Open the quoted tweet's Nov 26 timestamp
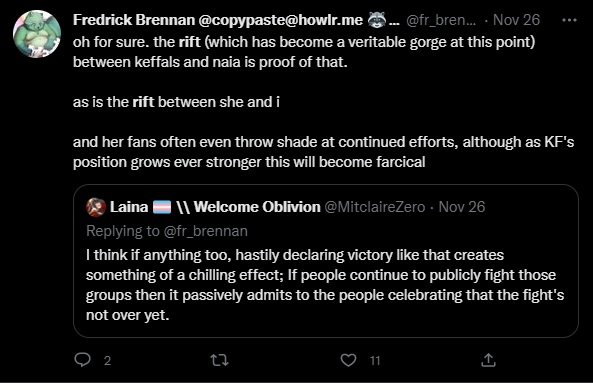The image size is (593, 383). coord(461,207)
